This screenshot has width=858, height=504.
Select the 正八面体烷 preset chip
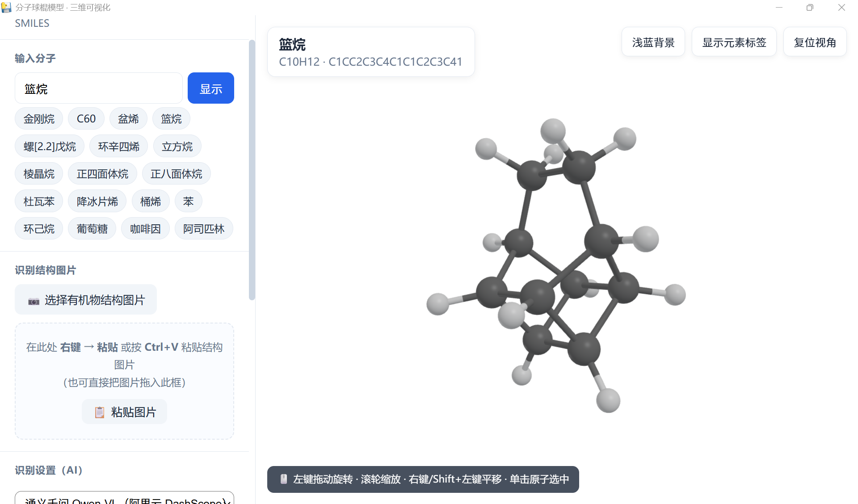176,173
